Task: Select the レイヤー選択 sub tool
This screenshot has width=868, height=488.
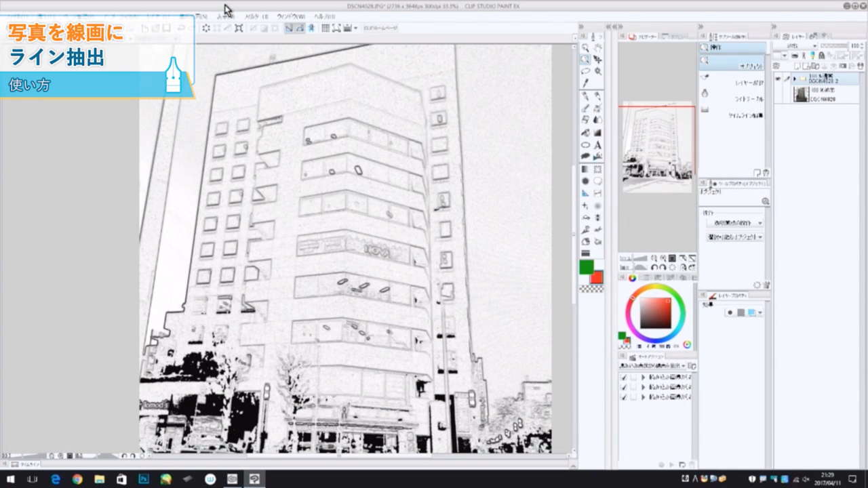Action: pyautogui.click(x=734, y=83)
